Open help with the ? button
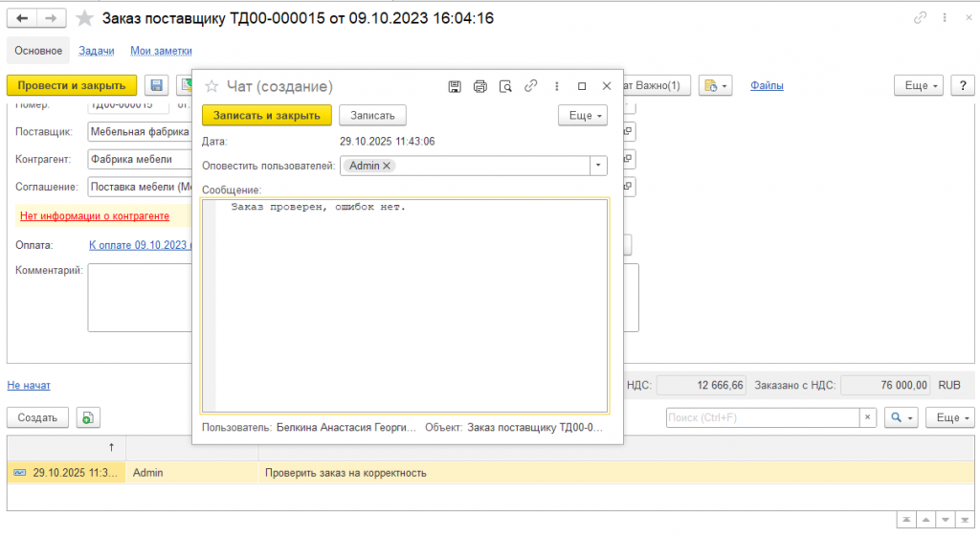 (x=963, y=85)
